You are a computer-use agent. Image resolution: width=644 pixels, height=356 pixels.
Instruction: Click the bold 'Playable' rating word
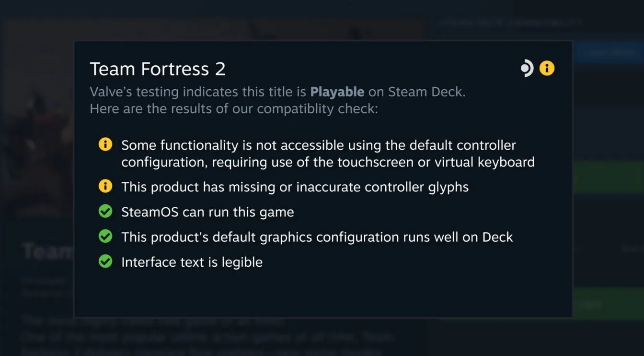point(337,92)
